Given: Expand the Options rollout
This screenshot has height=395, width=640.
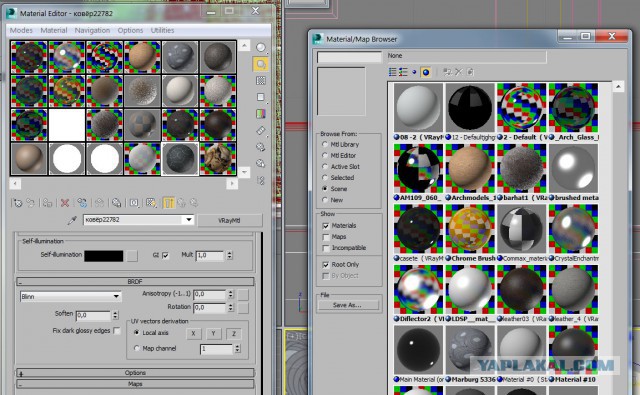Looking at the screenshot, I should (135, 373).
